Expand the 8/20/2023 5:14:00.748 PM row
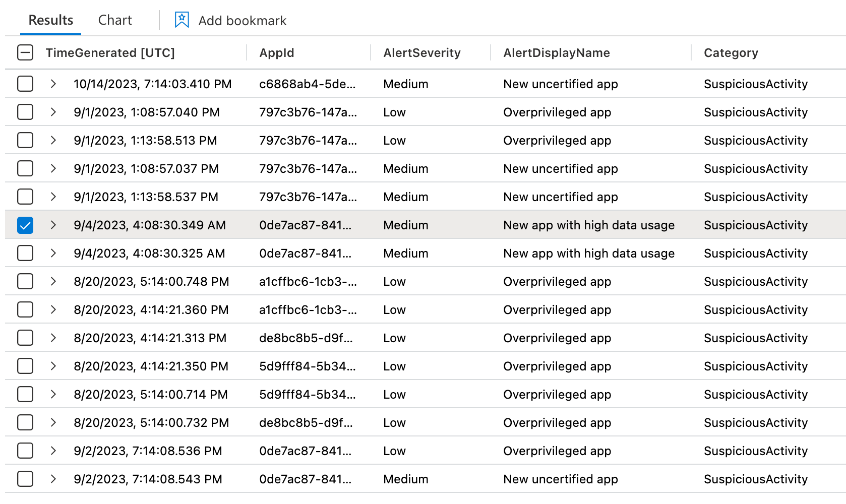 (x=53, y=281)
